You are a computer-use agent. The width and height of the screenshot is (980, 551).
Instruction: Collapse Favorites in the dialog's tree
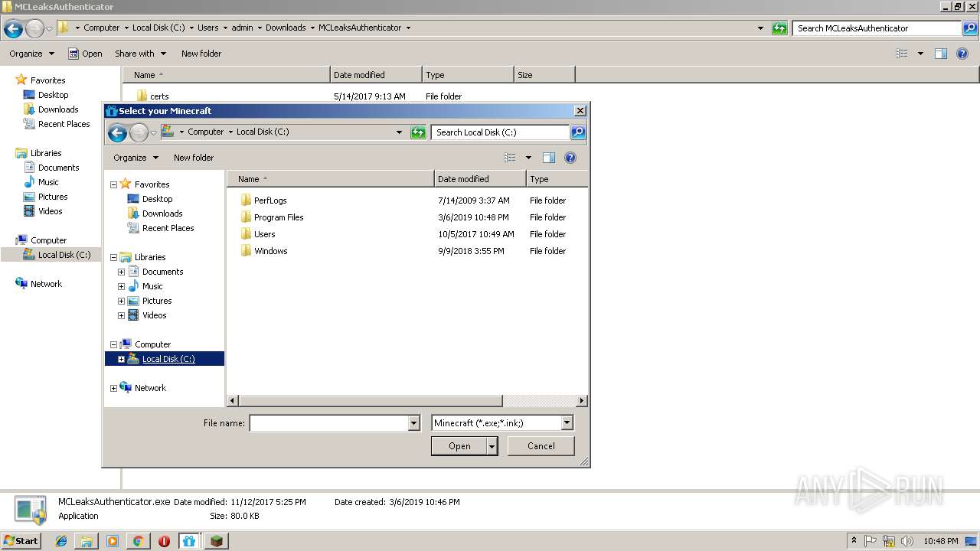click(x=114, y=184)
